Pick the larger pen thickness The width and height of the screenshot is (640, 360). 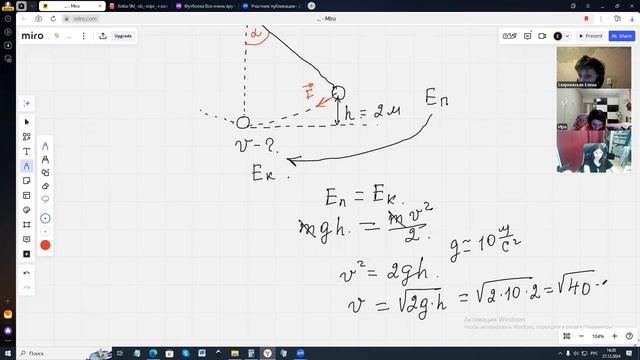tap(45, 218)
